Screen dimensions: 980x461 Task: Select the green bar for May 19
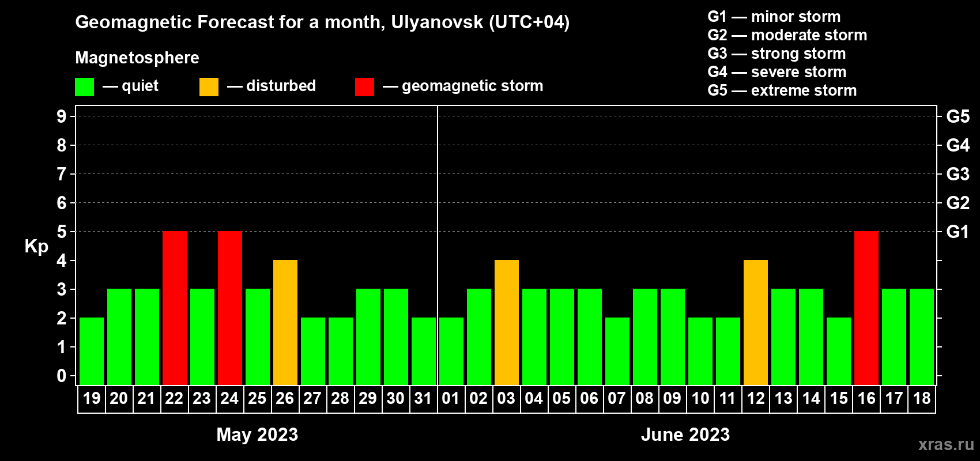point(92,351)
